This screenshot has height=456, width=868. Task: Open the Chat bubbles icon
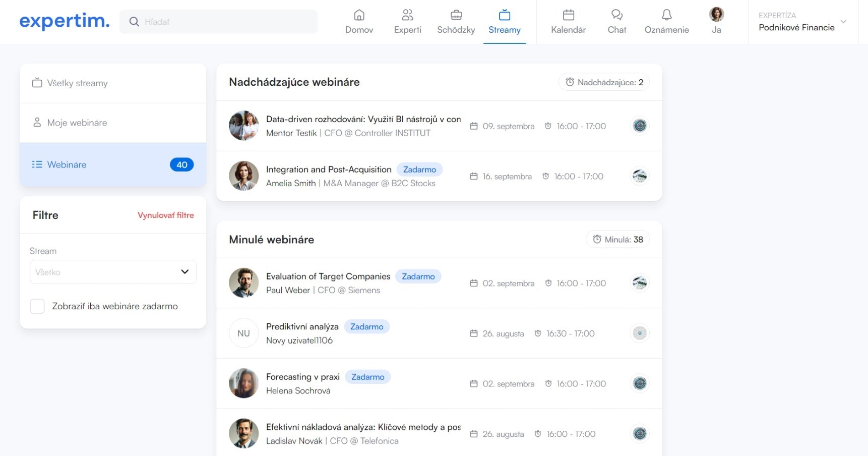click(x=616, y=15)
